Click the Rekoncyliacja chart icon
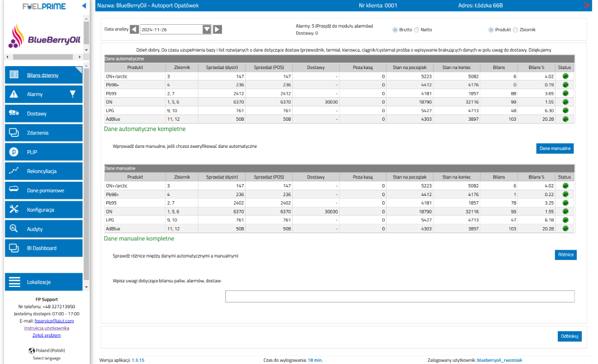This screenshot has width=598, height=364. 14,171
